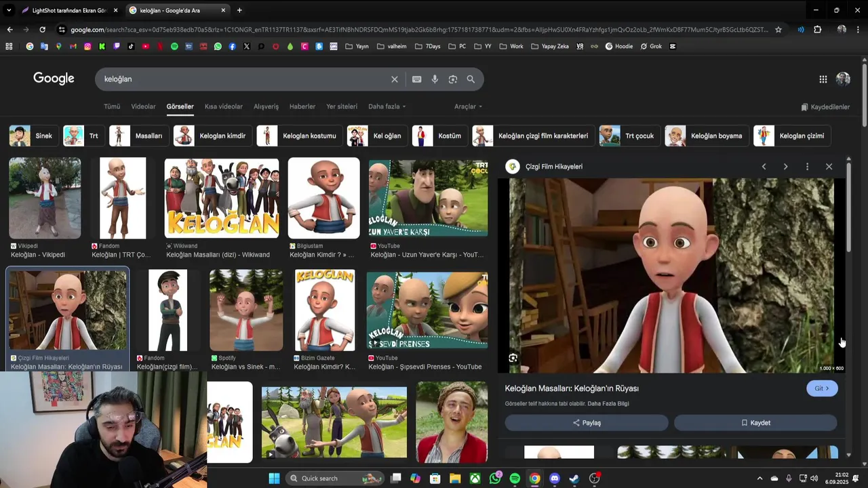Switch to the Tümü results tab
The width and height of the screenshot is (868, 488).
click(x=112, y=107)
